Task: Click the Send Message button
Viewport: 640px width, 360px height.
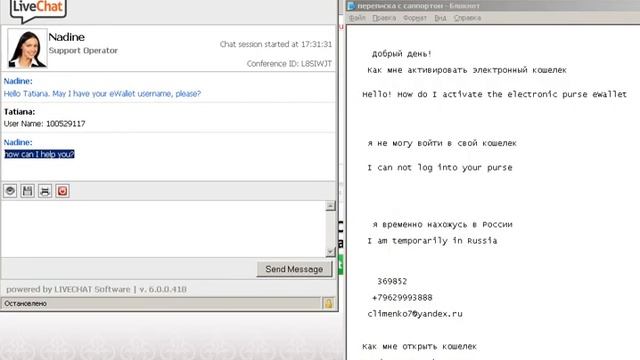Action: point(294,269)
